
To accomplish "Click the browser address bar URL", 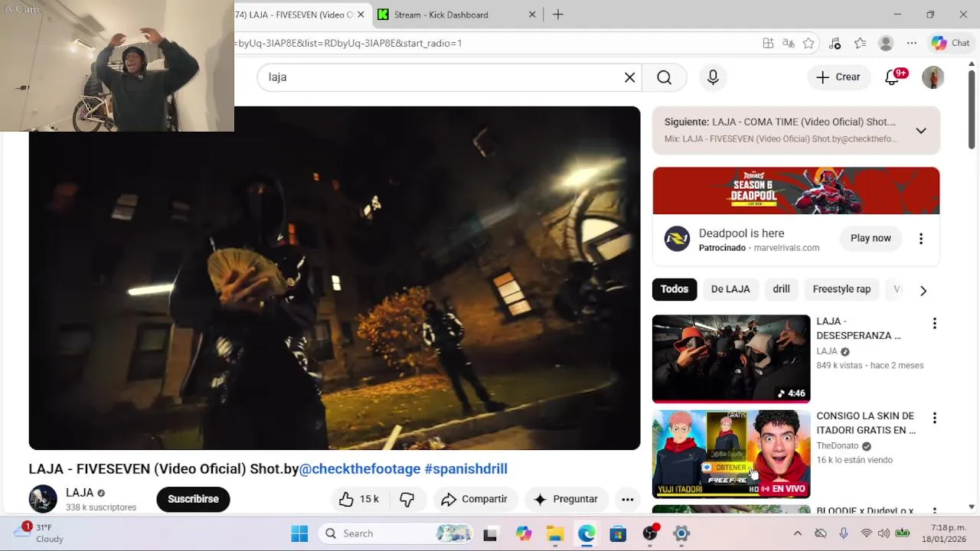I will (x=350, y=43).
